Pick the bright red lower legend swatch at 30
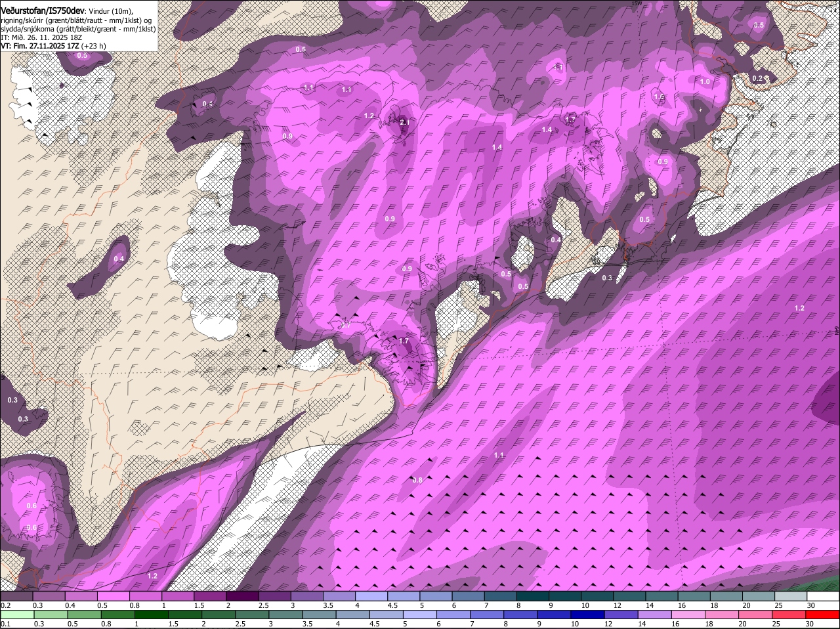The image size is (840, 629). tap(823, 615)
